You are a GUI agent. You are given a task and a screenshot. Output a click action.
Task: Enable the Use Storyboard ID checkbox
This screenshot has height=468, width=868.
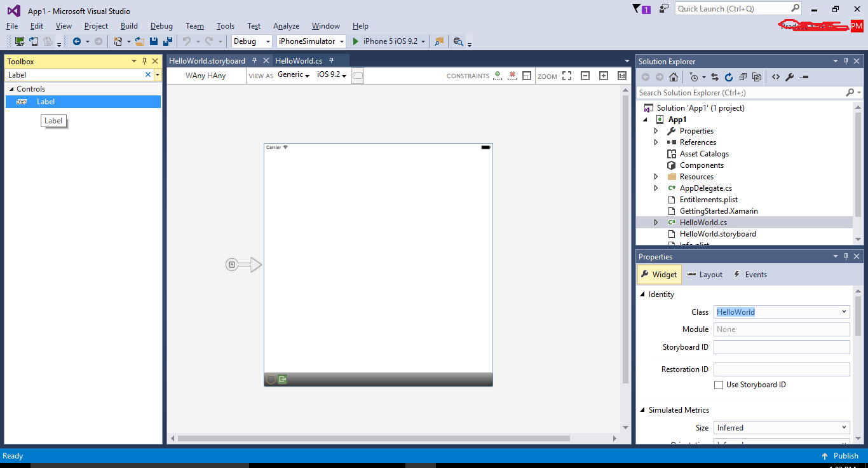click(719, 385)
